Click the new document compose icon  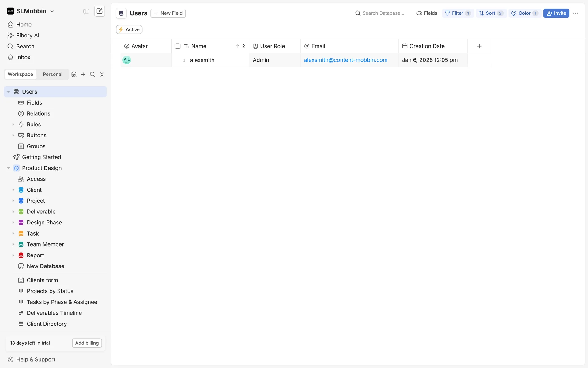click(x=100, y=11)
